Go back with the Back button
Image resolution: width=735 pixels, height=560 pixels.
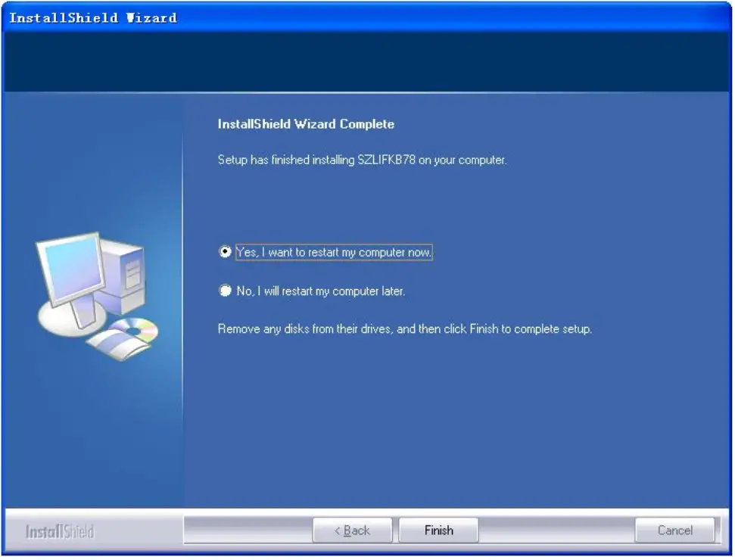point(353,530)
